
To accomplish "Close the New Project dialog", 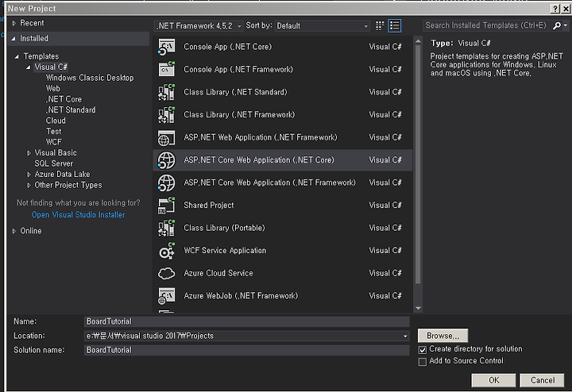I will tap(566, 9).
